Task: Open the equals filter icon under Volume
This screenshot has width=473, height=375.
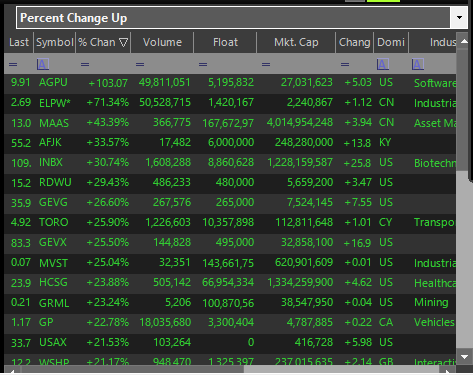Action: tap(140, 64)
